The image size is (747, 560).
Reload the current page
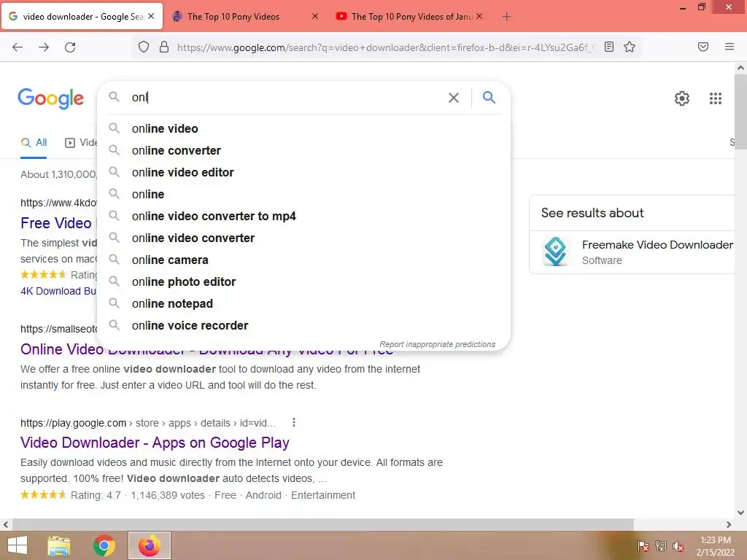[x=70, y=47]
